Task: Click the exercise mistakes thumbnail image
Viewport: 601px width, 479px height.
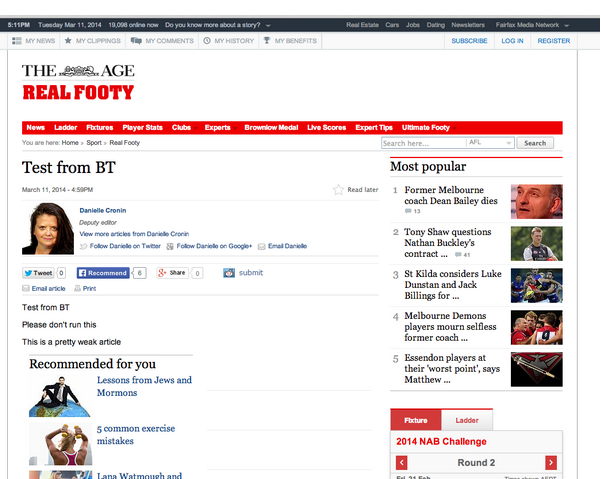Action: click(x=60, y=444)
